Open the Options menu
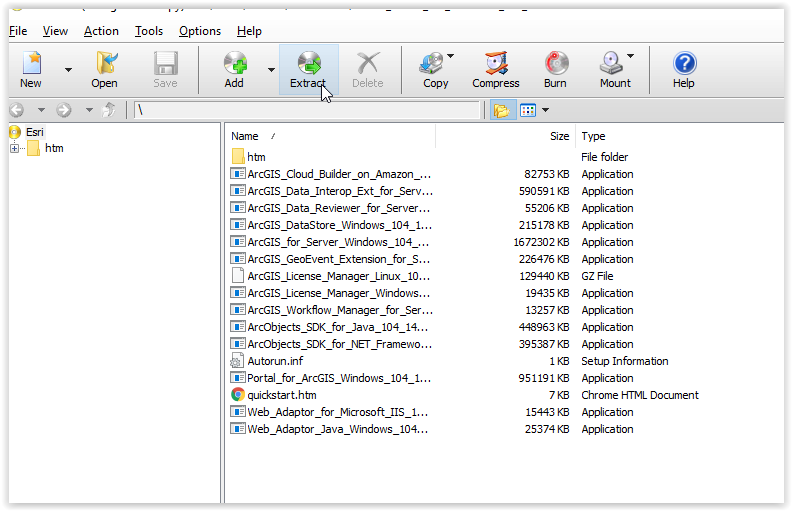Screen dimensions: 792x511 [x=200, y=31]
